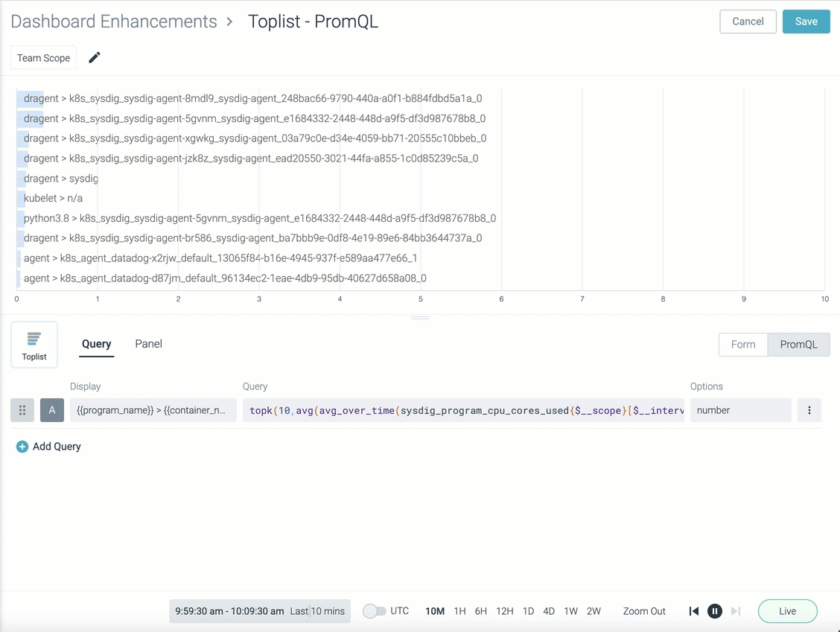Switch query editor to PromQL mode
The image size is (840, 632).
pyautogui.click(x=798, y=345)
